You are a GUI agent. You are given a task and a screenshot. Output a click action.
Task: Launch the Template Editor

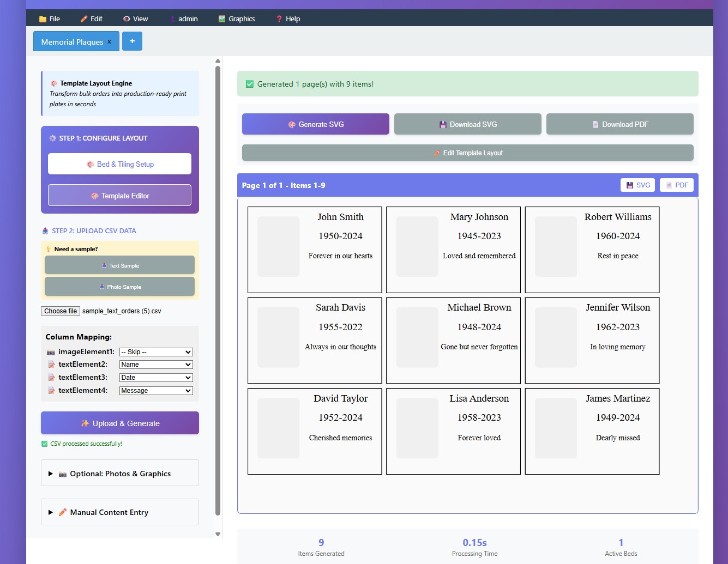(119, 196)
